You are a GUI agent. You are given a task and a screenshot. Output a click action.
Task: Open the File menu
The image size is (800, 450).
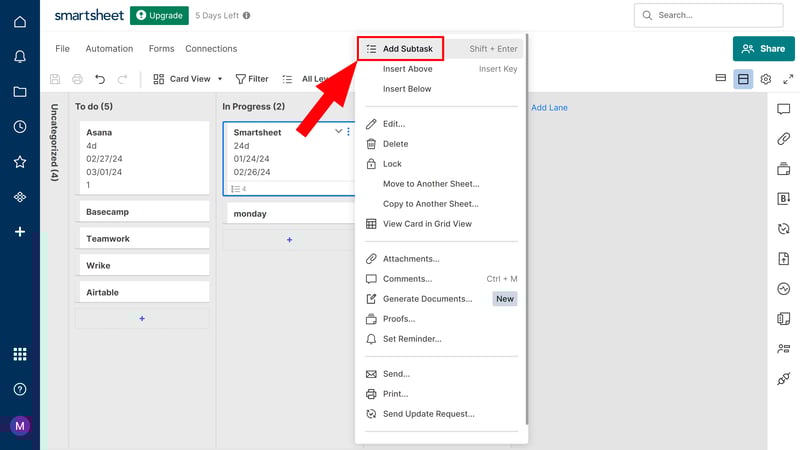click(62, 48)
